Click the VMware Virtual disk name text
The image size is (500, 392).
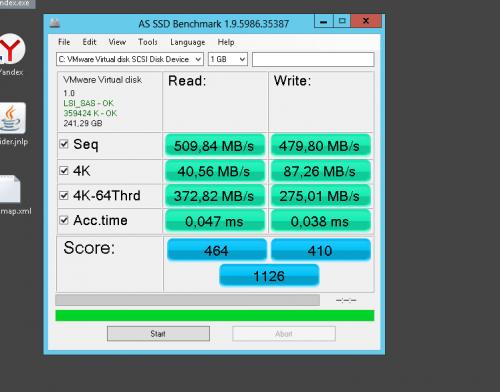pyautogui.click(x=103, y=80)
